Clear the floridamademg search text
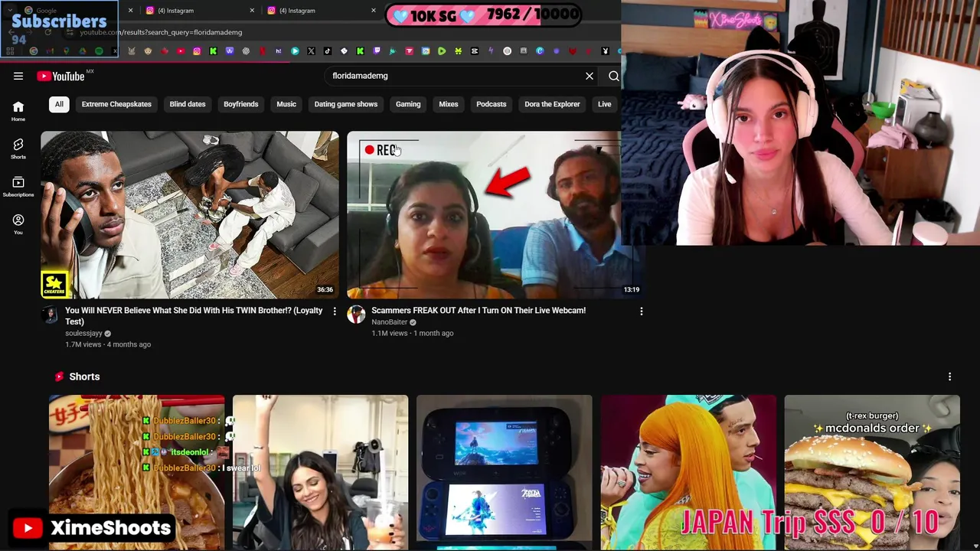 click(590, 76)
